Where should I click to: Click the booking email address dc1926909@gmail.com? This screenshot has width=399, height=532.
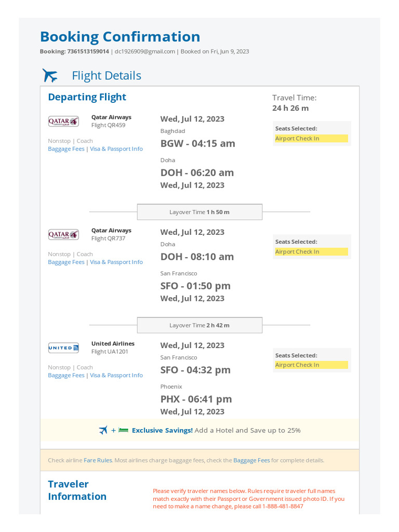point(145,51)
